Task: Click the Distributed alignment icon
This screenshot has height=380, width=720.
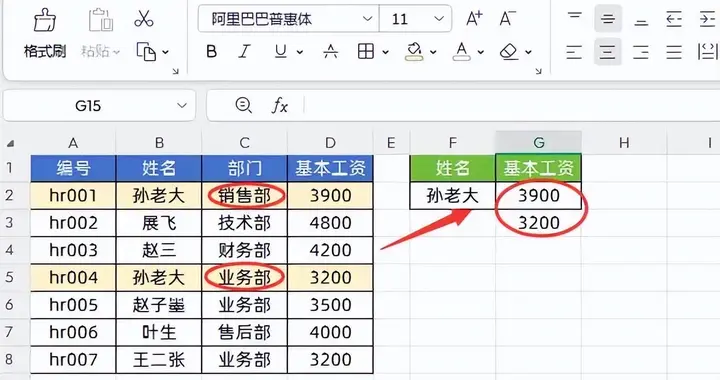Action: (x=707, y=51)
